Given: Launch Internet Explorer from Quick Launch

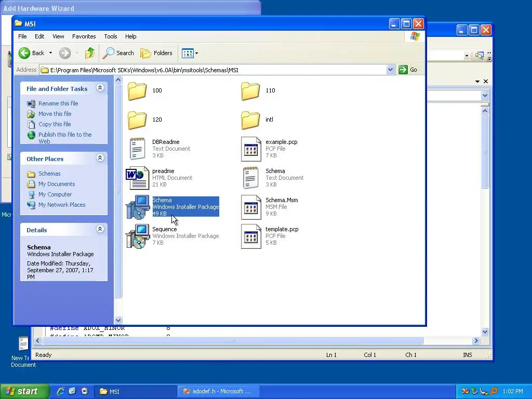Looking at the screenshot, I should click(x=60, y=391).
